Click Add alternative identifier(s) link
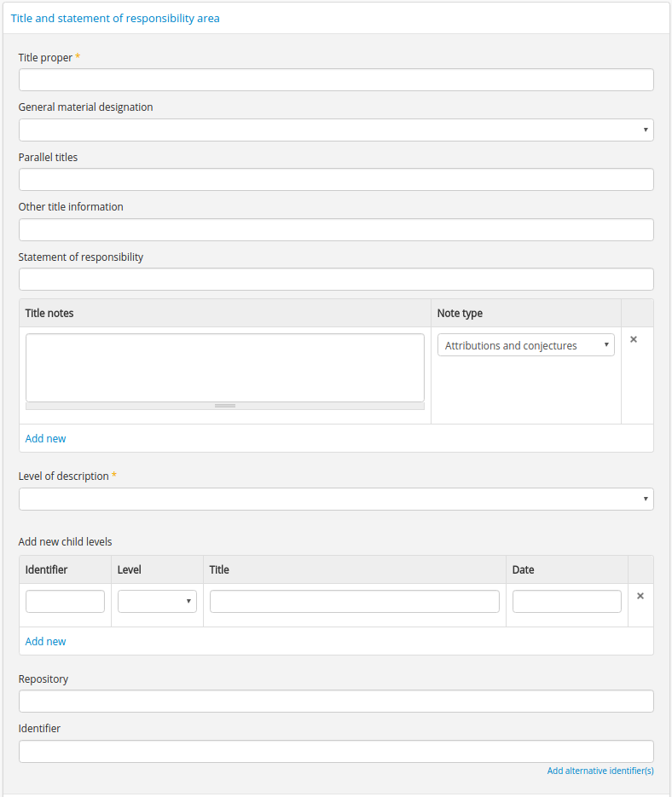The image size is (672, 797). (600, 771)
